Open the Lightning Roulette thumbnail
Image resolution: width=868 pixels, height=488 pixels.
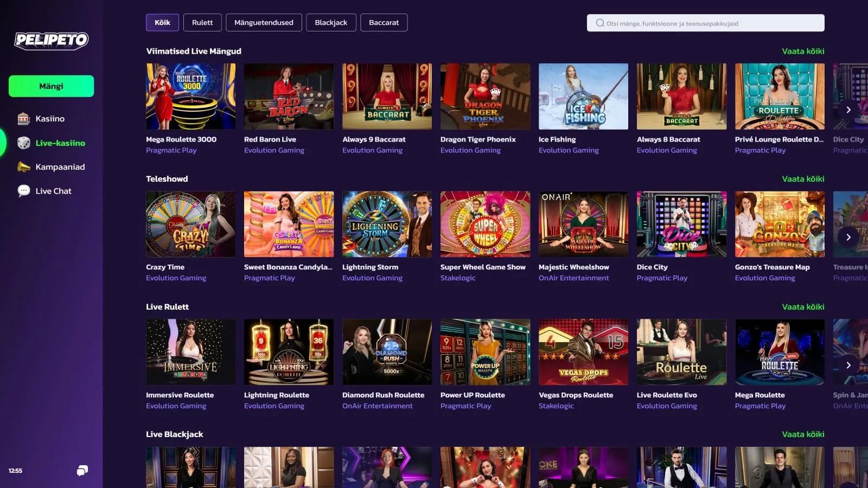pyautogui.click(x=289, y=352)
